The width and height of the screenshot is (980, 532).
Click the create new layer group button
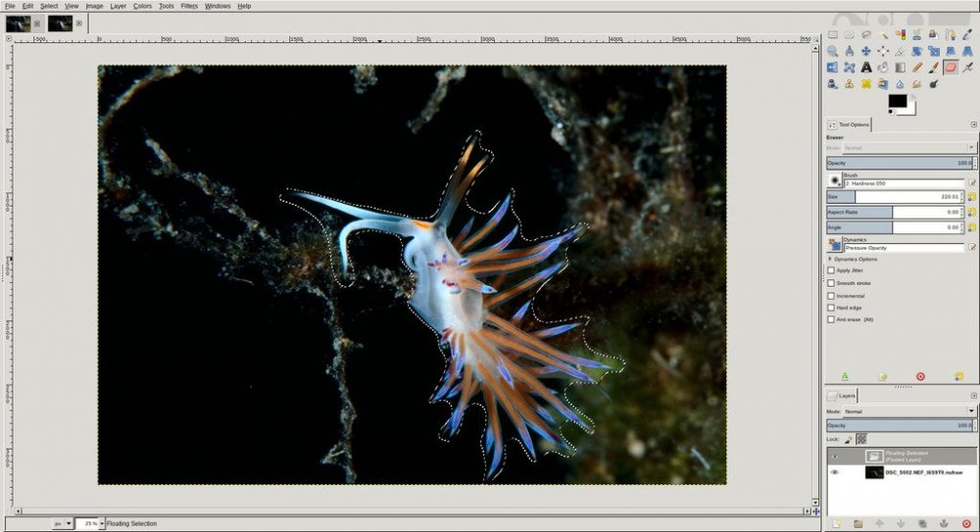pos(857,524)
